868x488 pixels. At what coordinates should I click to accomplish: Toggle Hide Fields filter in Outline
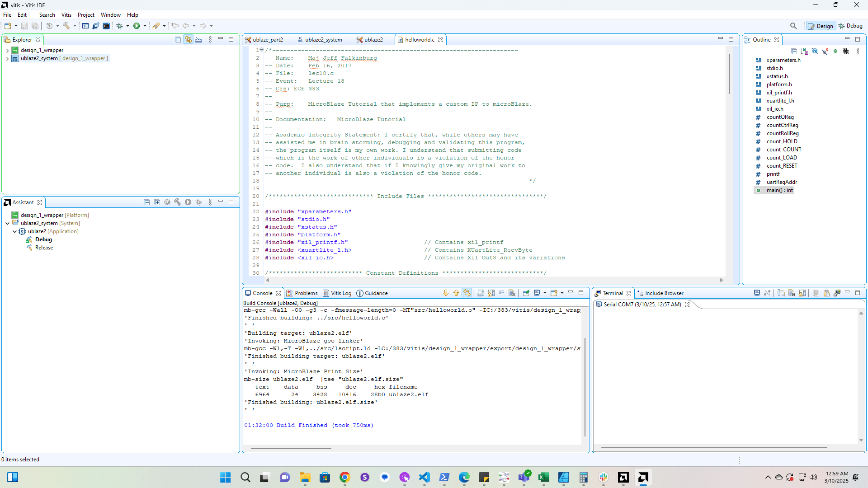815,51
